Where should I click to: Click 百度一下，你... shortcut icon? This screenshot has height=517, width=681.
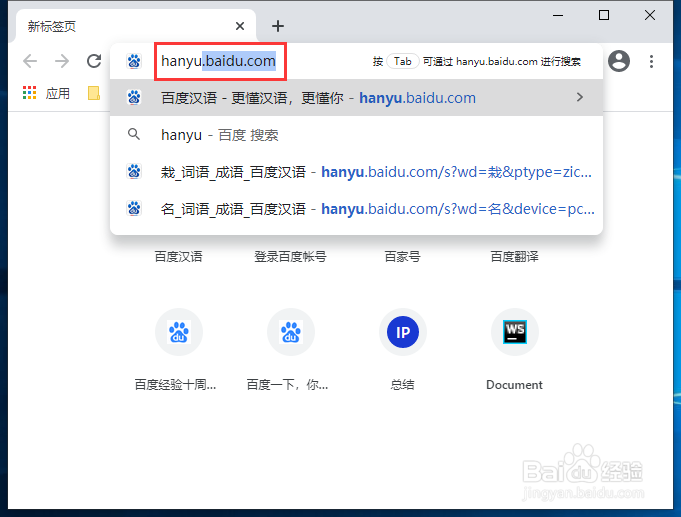291,332
